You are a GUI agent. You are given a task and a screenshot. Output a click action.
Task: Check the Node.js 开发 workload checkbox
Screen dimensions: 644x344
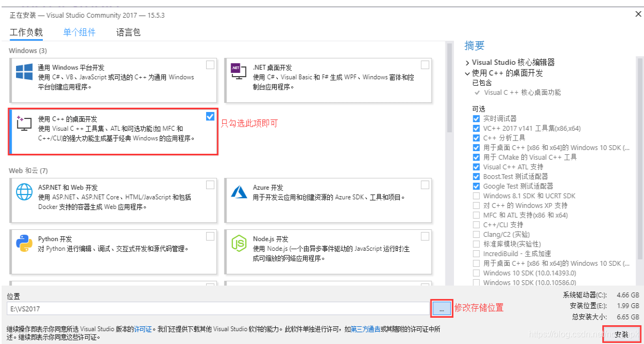425,236
